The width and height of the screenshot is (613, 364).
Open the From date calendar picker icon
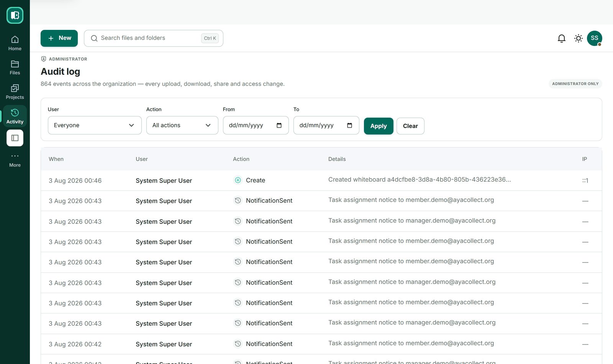279,125
